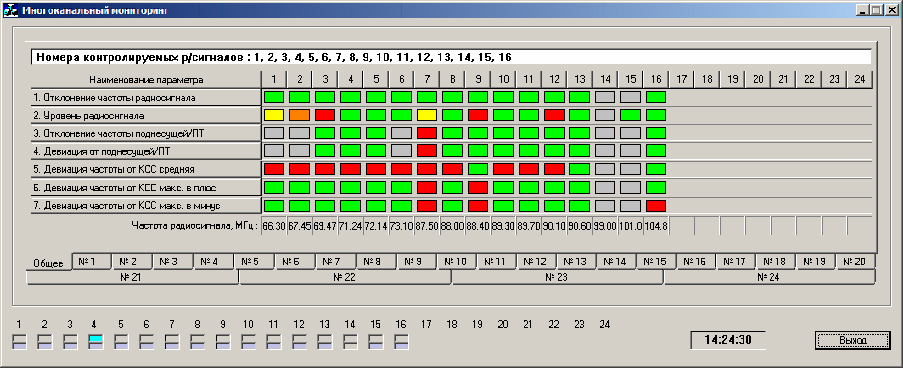Toggle channel 14 indicator at bottom
Image resolution: width=903 pixels, height=368 pixels.
350,342
